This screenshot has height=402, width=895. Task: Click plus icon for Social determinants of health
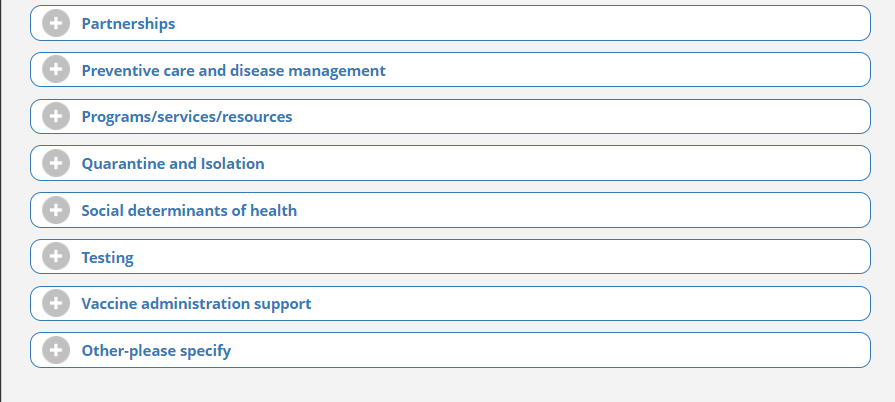(56, 210)
